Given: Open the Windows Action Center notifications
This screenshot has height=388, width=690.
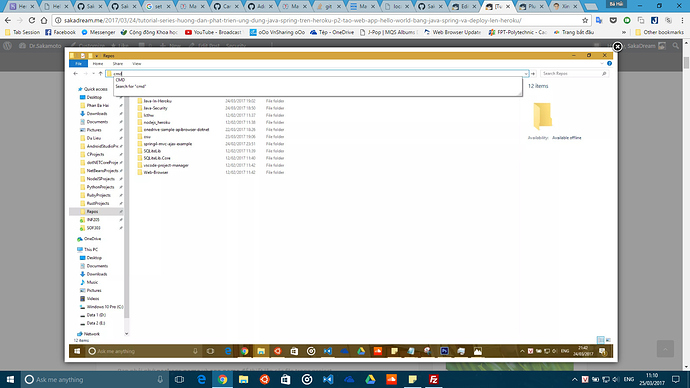Looking at the screenshot, I should point(676,379).
